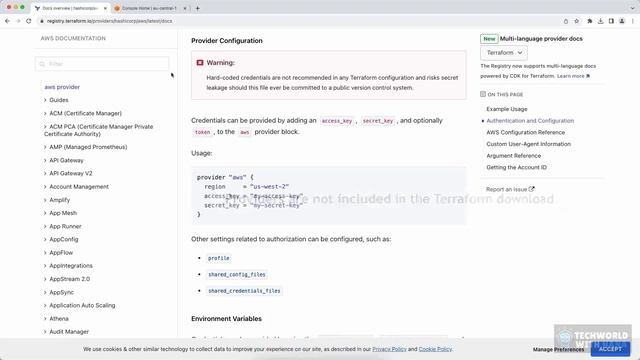Accept cookies with the ACCEPT button
This screenshot has height=360, width=640.
click(x=610, y=349)
